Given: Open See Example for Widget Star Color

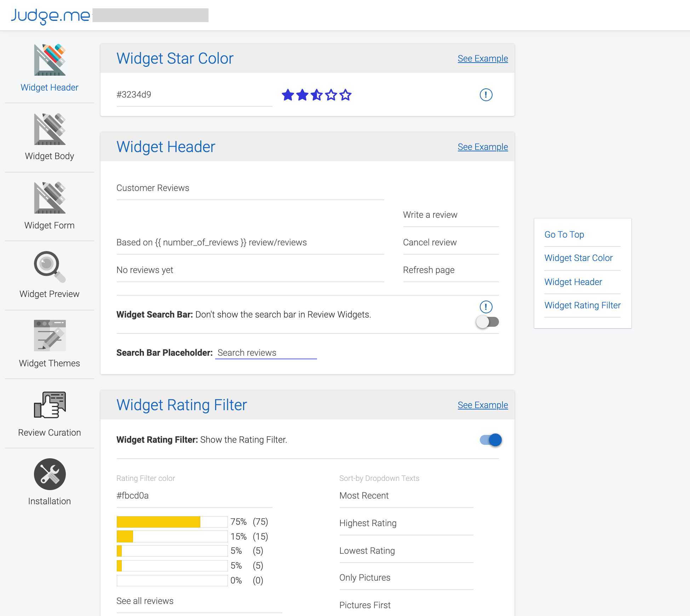Looking at the screenshot, I should 483,58.
